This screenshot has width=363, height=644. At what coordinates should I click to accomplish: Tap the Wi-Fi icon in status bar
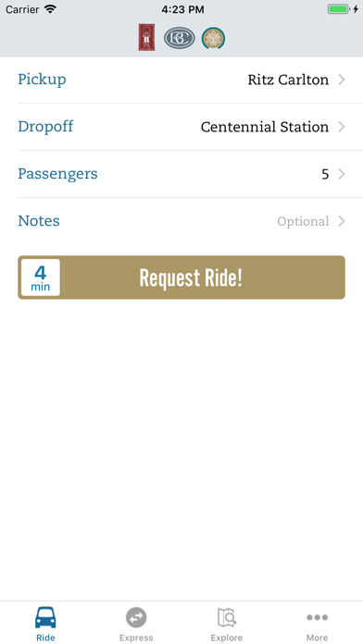tap(50, 9)
